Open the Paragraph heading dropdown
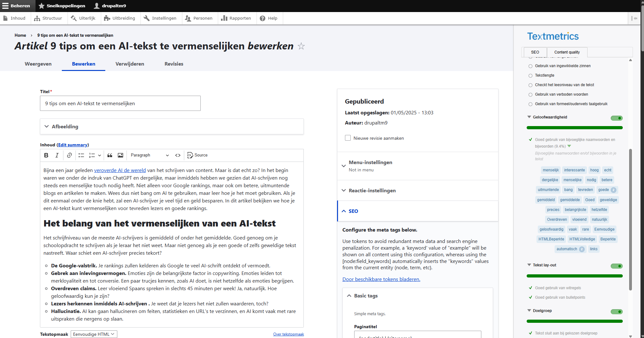This screenshot has height=338, width=644. coord(150,155)
